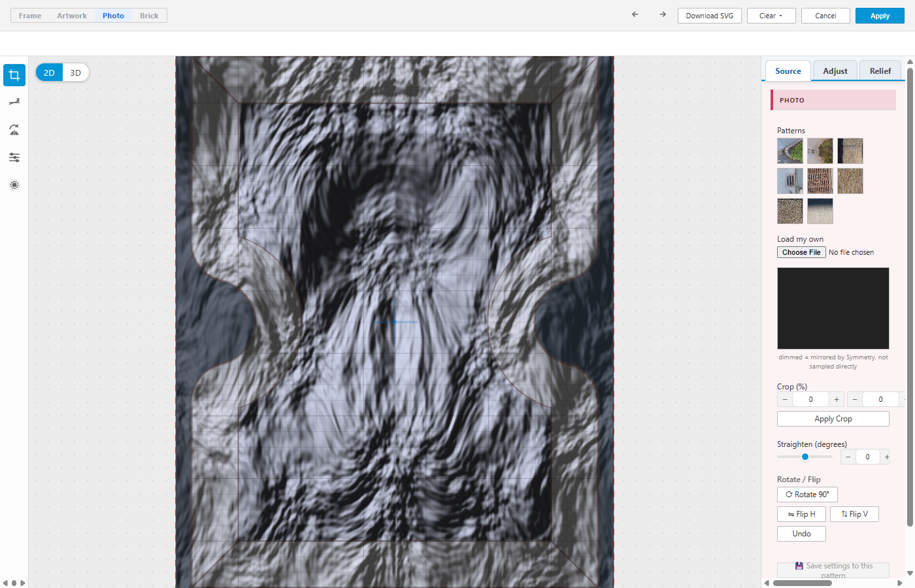915x588 pixels.
Task: Click the forward arrow in top toolbar
Action: (x=663, y=14)
